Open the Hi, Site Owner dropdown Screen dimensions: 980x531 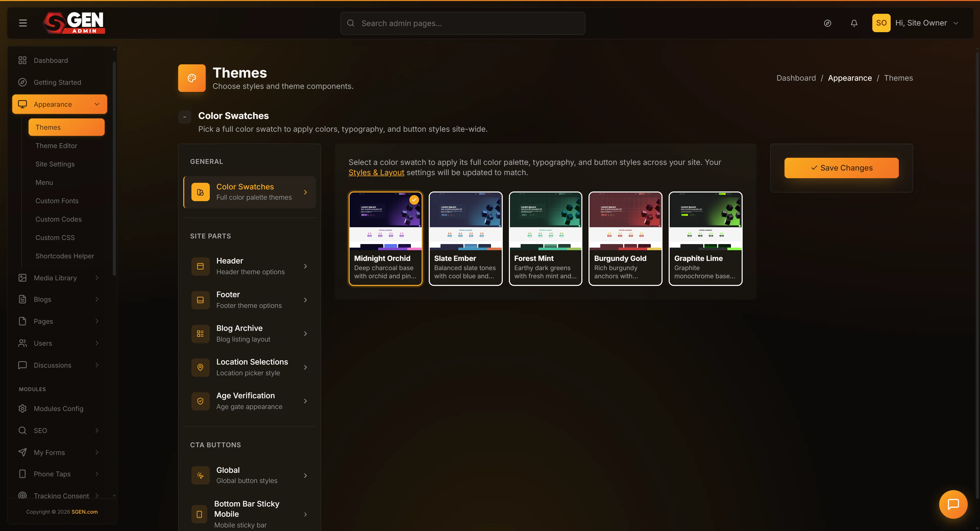926,23
